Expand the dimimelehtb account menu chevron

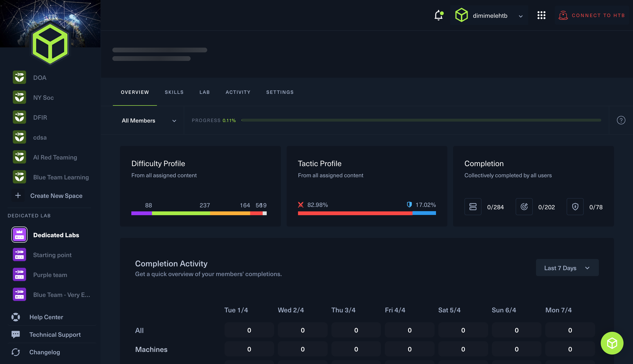pos(521,16)
